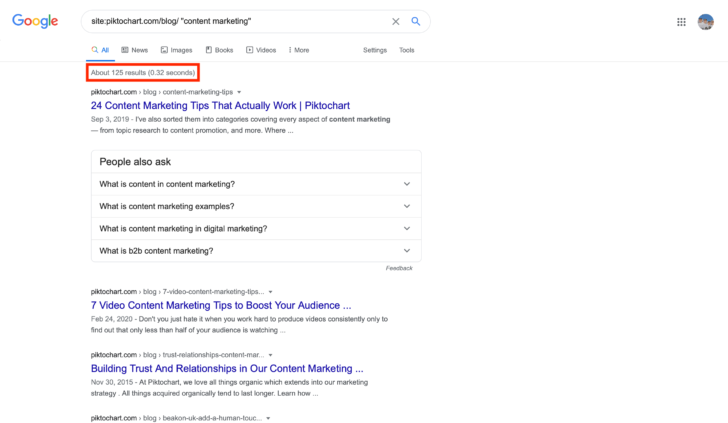Expand "What is content in content marketing?"
This screenshot has height=423, width=728.
(256, 184)
